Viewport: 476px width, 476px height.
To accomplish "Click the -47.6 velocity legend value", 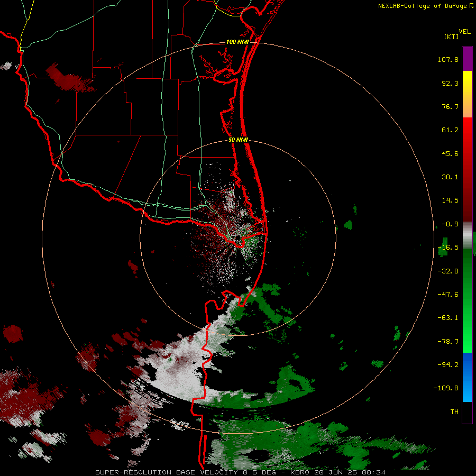I will tap(448, 295).
